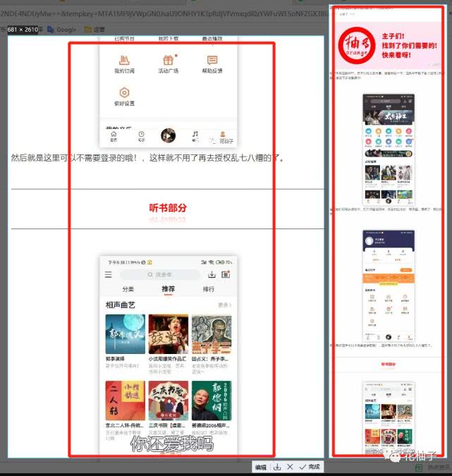This screenshot has width=452, height=476.
Task: Focus the browser address bar URL
Action: point(164,13)
